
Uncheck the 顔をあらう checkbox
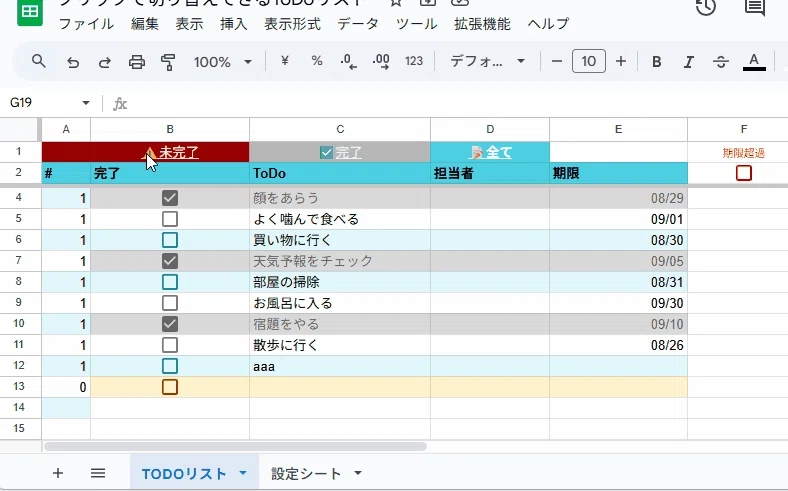point(170,198)
